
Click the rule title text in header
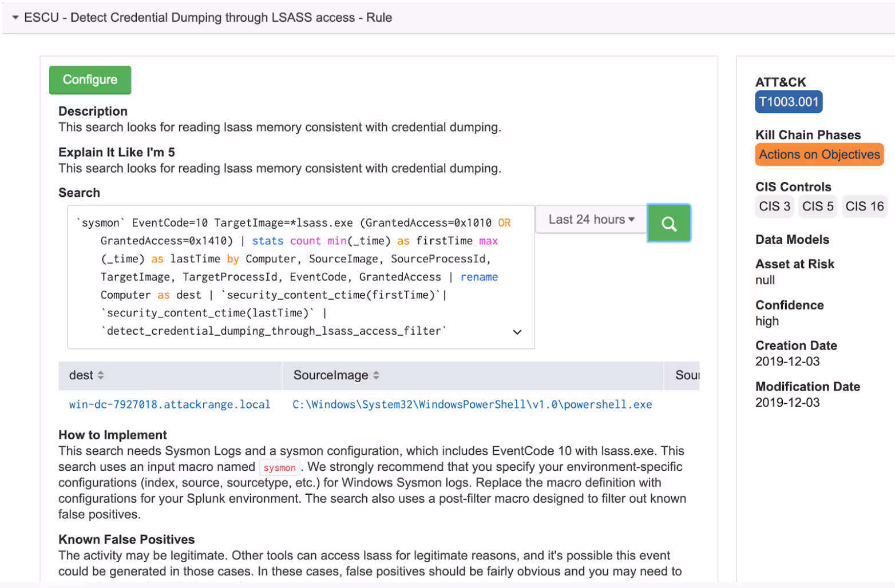coord(208,18)
